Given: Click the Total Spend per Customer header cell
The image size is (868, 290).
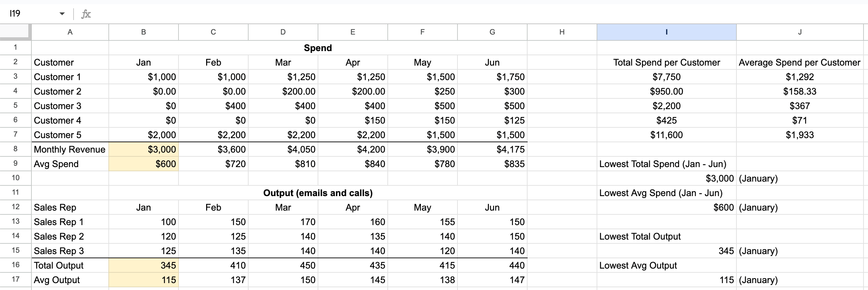Looking at the screenshot, I should point(666,62).
